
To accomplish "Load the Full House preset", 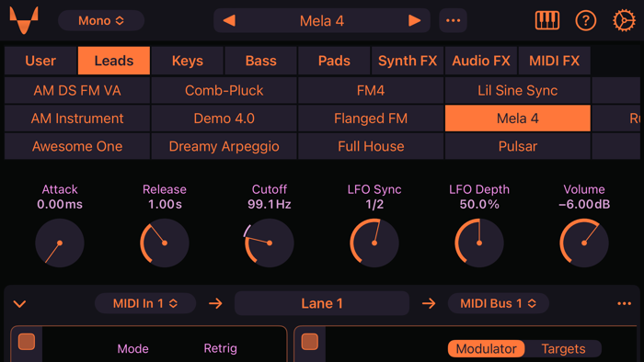I will (x=371, y=146).
